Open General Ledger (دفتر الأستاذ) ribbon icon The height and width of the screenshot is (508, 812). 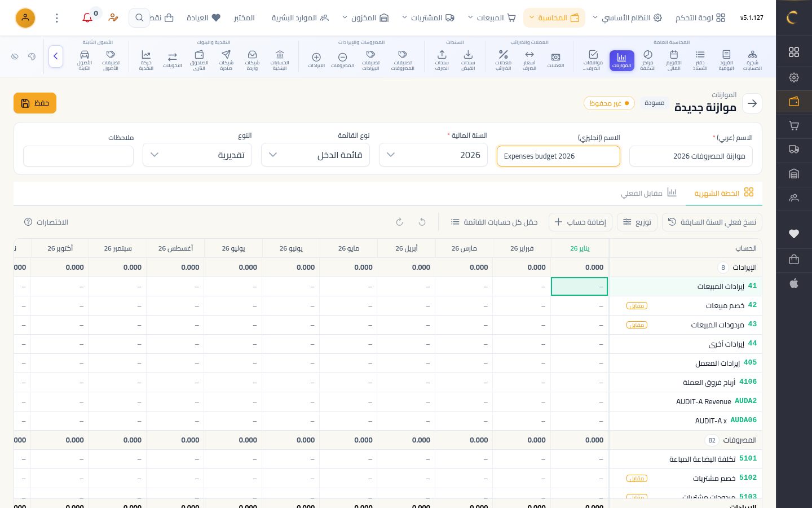coord(700,60)
